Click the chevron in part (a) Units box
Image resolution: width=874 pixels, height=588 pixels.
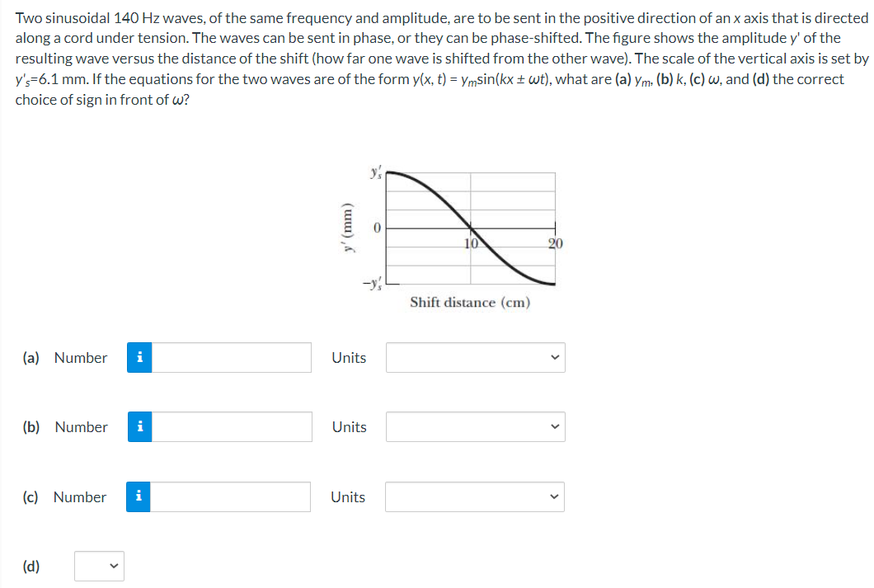point(554,357)
